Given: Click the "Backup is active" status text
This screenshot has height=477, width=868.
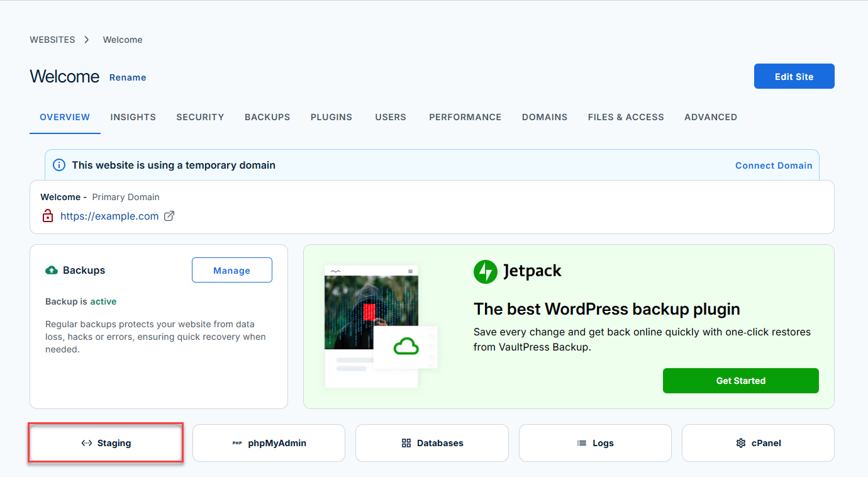Looking at the screenshot, I should click(81, 301).
